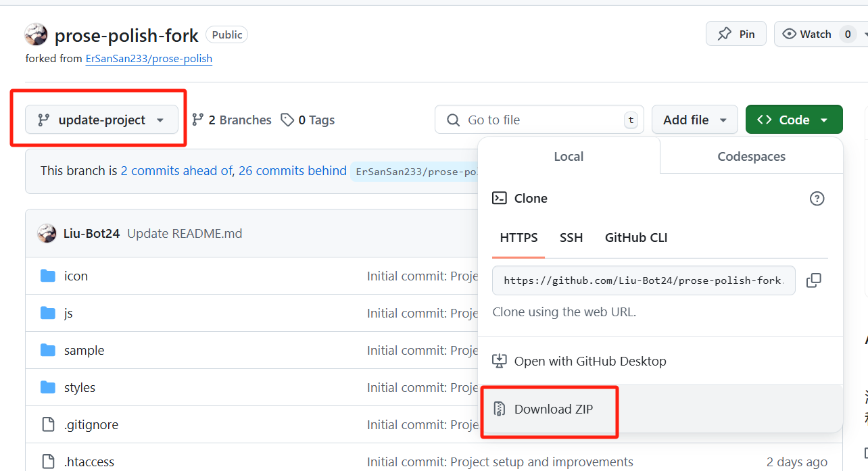This screenshot has width=868, height=471.
Task: Click the Go to file search field
Action: pos(541,120)
